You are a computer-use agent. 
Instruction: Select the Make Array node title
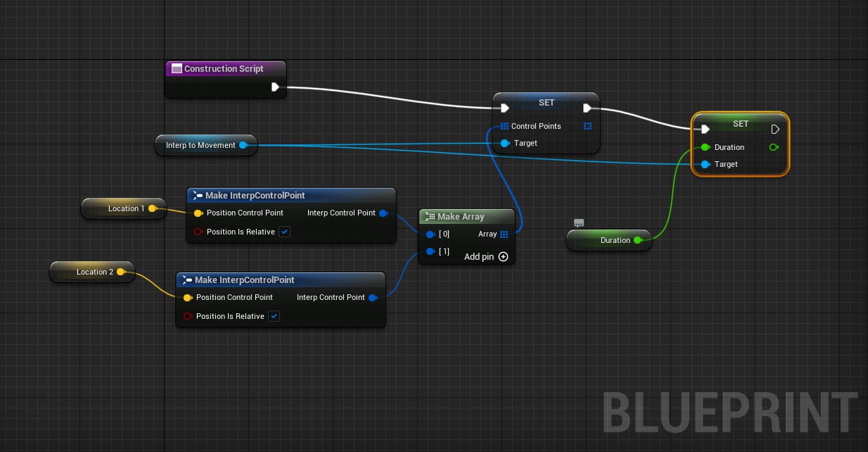461,217
